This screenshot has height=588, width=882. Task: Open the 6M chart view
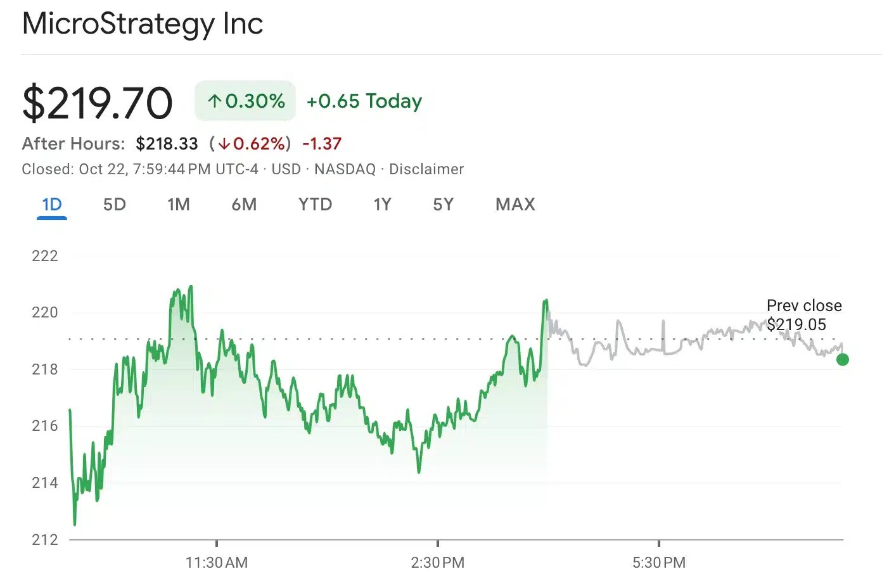point(244,205)
